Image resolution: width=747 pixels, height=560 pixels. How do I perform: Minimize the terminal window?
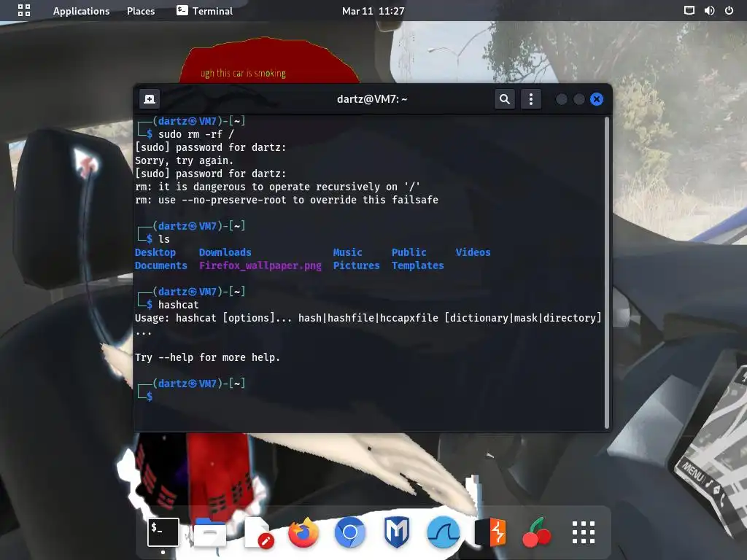(562, 99)
